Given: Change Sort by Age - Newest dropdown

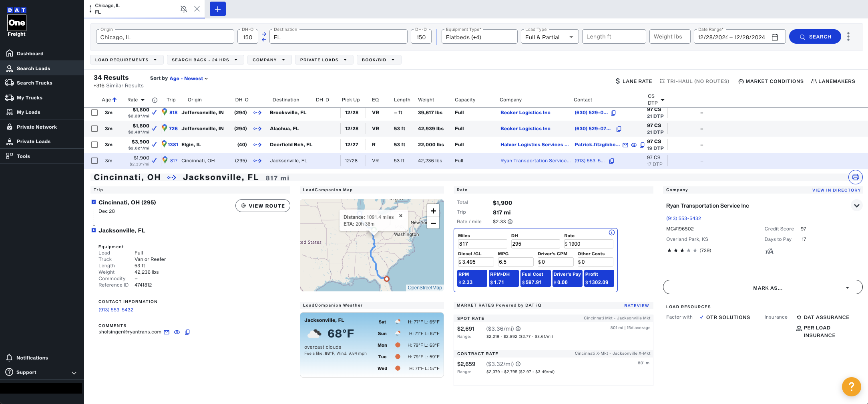Looking at the screenshot, I should 189,79.
